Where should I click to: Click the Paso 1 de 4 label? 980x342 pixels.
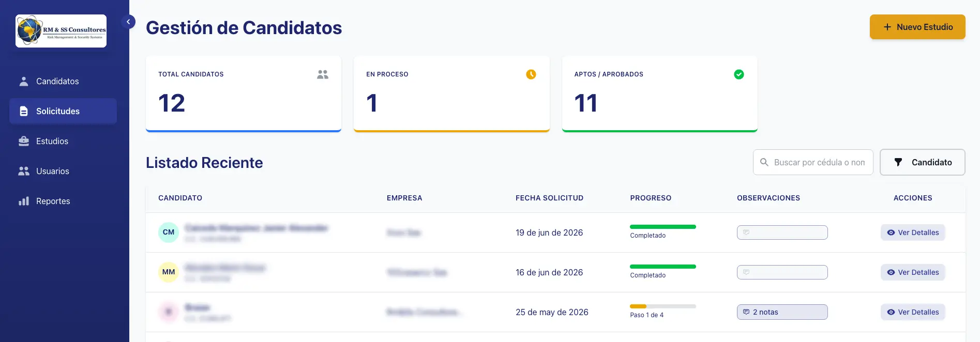(x=647, y=315)
